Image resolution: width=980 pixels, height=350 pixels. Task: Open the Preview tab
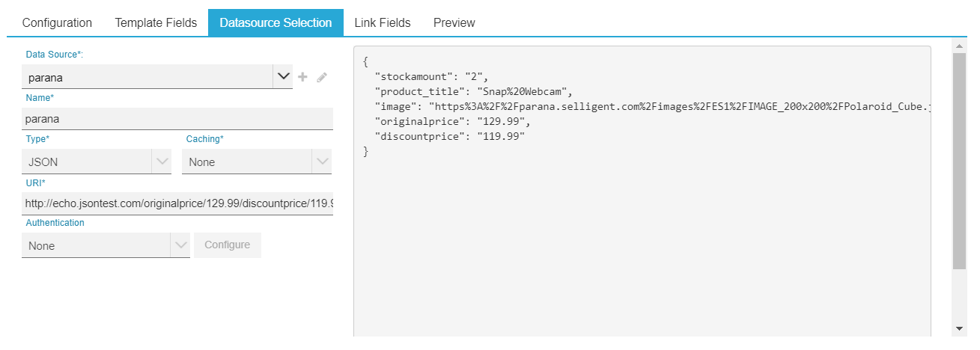(454, 22)
